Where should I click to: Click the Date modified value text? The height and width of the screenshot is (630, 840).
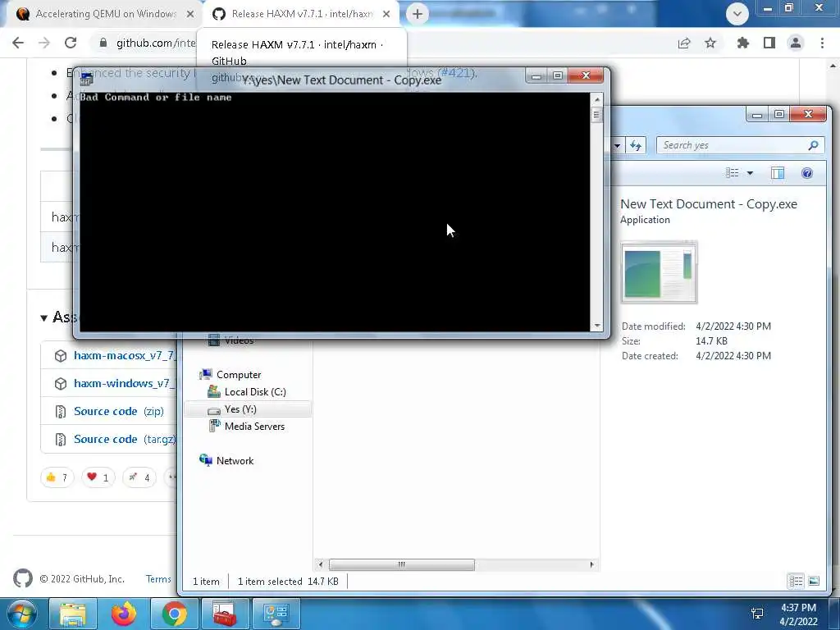(733, 326)
